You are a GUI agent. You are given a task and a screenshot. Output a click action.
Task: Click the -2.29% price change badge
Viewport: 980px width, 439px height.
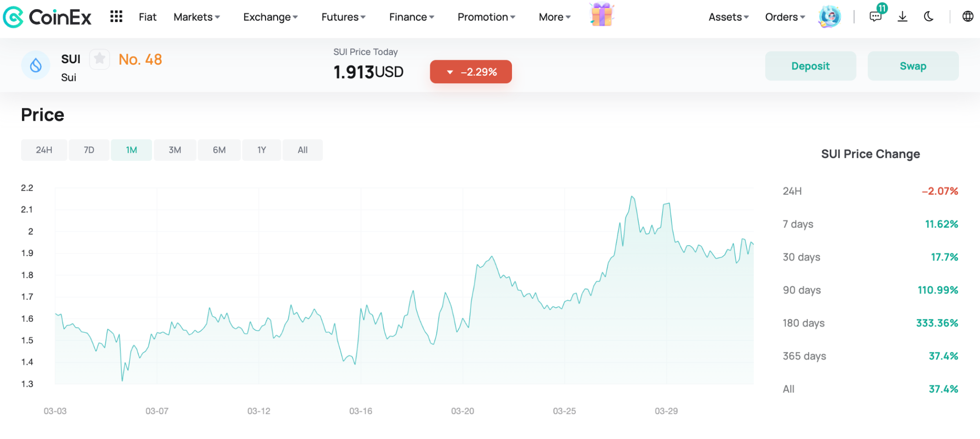coord(471,72)
